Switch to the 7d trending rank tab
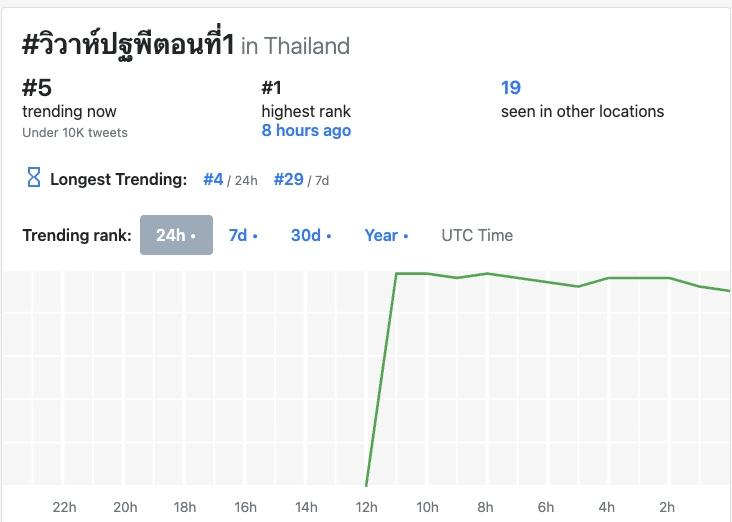 tap(243, 235)
